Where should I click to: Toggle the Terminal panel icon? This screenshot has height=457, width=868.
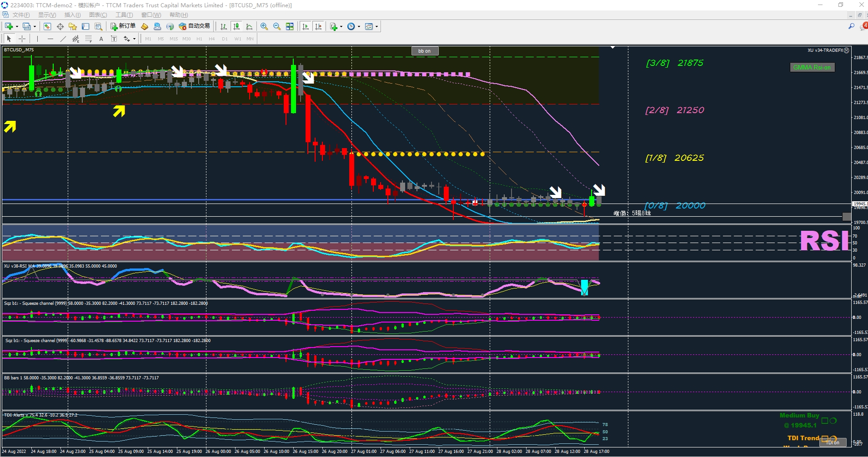(x=85, y=26)
